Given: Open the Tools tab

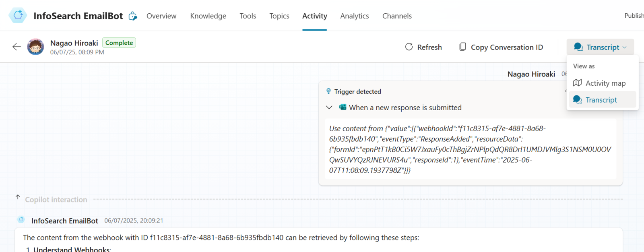Looking at the screenshot, I should pos(248,16).
